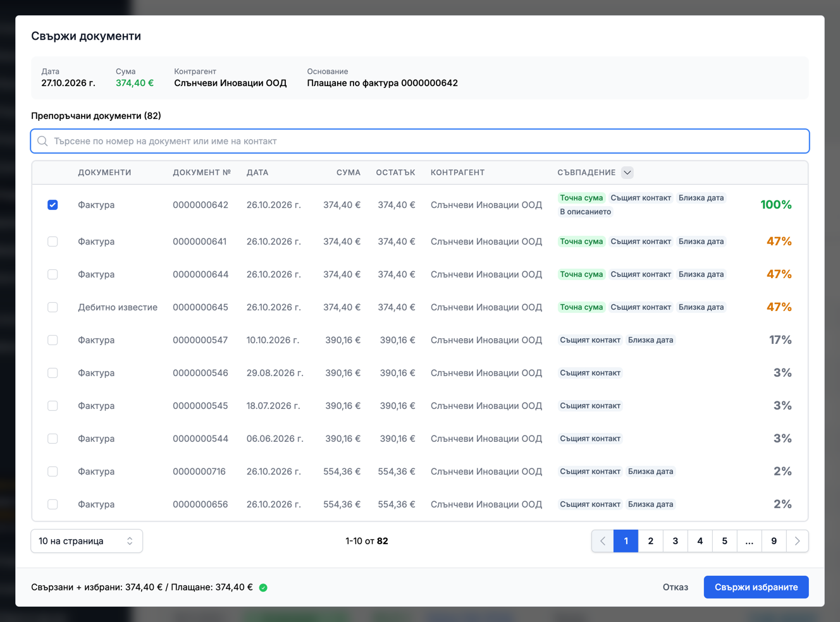The width and height of the screenshot is (840, 622).
Task: Check invoice 0000000656 checkbox
Action: point(52,504)
